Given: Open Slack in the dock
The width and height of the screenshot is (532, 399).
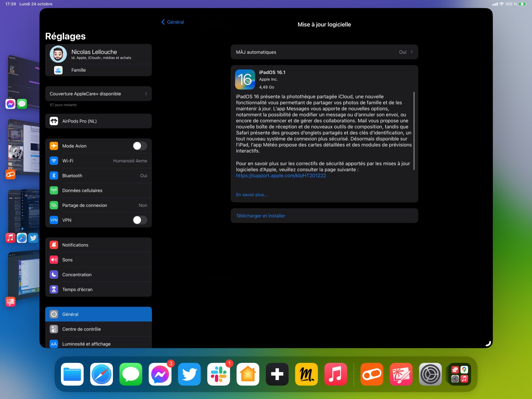Looking at the screenshot, I should 219,374.
